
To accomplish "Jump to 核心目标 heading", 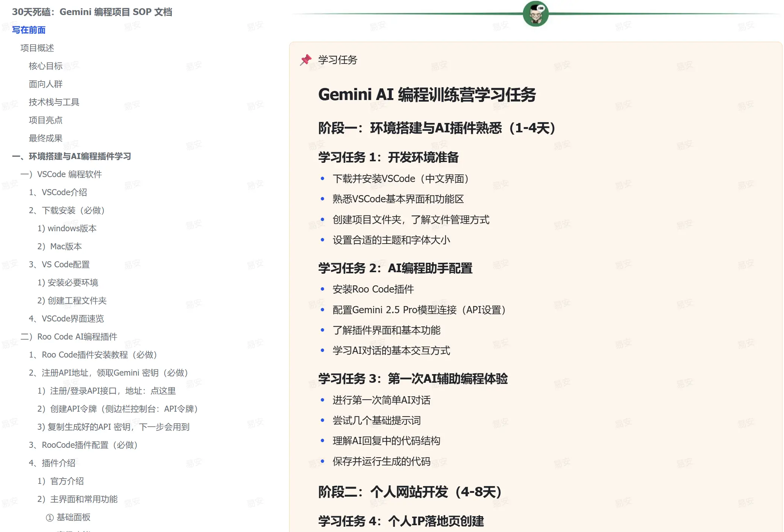I will click(x=45, y=66).
